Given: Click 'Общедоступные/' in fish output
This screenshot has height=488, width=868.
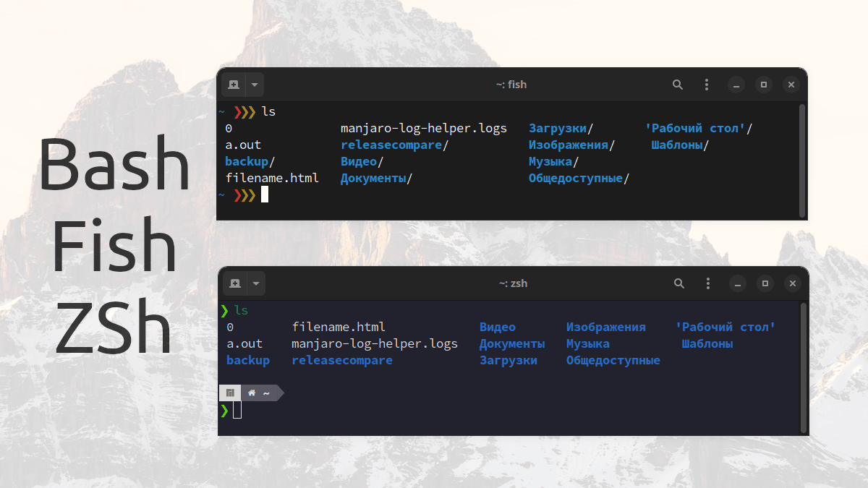Looking at the screenshot, I should click(579, 179).
